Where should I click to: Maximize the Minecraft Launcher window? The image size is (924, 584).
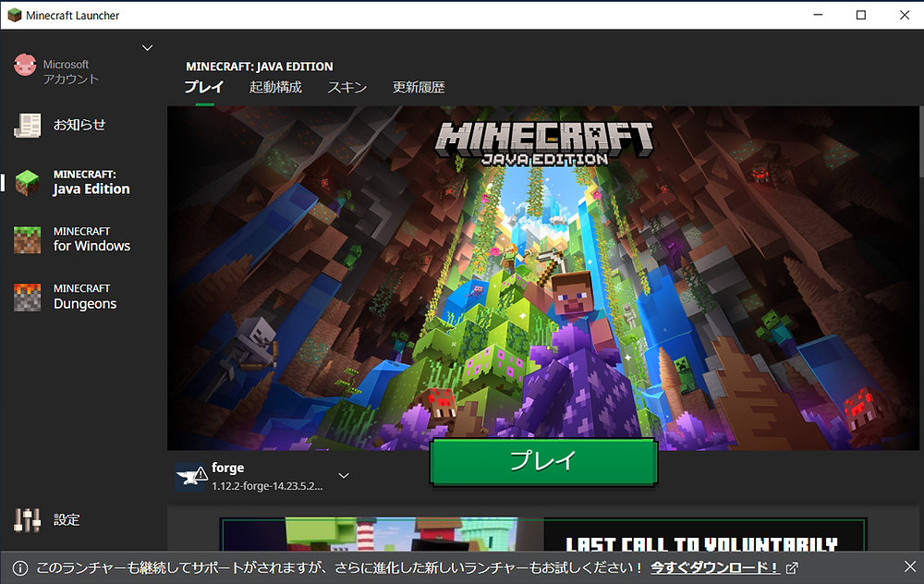pos(861,15)
